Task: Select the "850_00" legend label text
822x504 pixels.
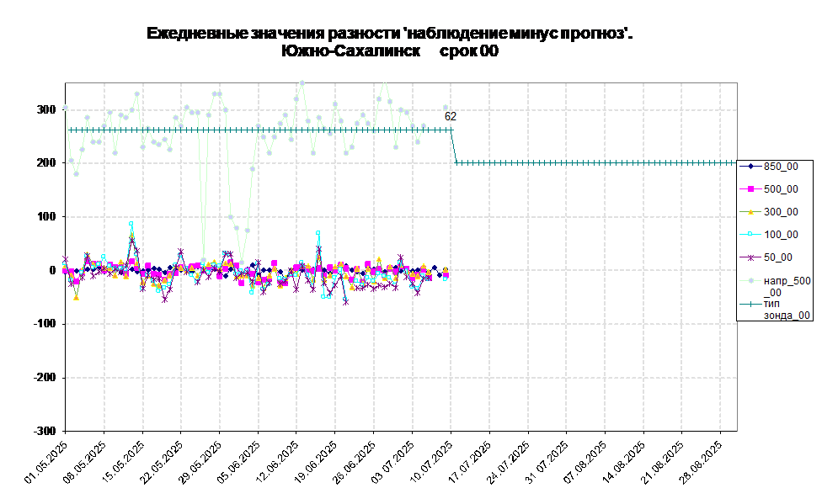Action: [x=781, y=167]
